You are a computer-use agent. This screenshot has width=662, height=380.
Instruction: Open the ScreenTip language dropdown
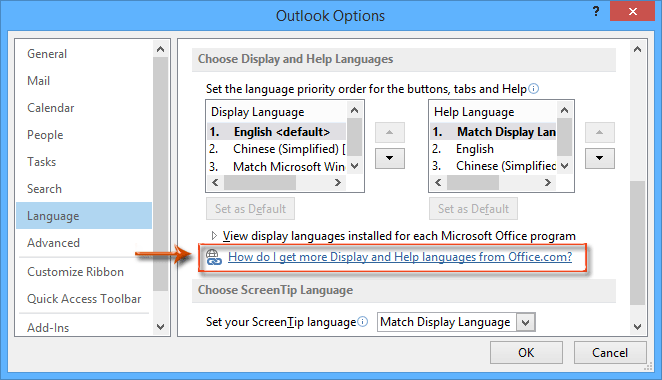[526, 323]
